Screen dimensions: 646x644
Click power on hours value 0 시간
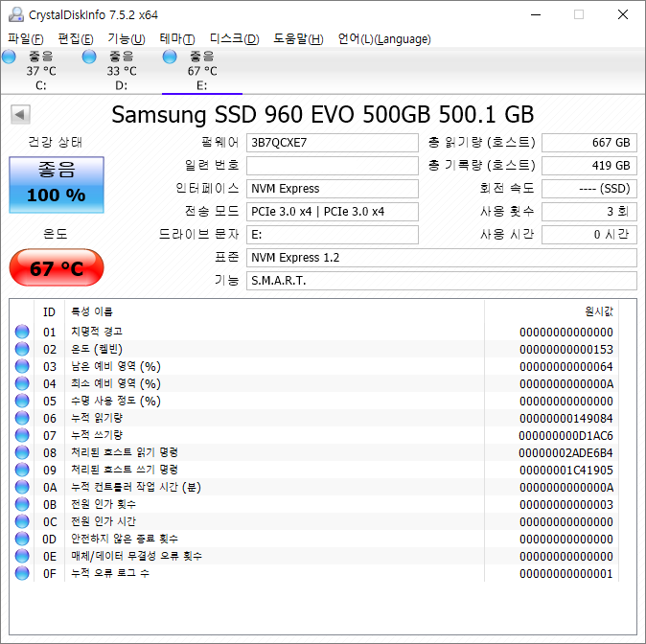(589, 235)
